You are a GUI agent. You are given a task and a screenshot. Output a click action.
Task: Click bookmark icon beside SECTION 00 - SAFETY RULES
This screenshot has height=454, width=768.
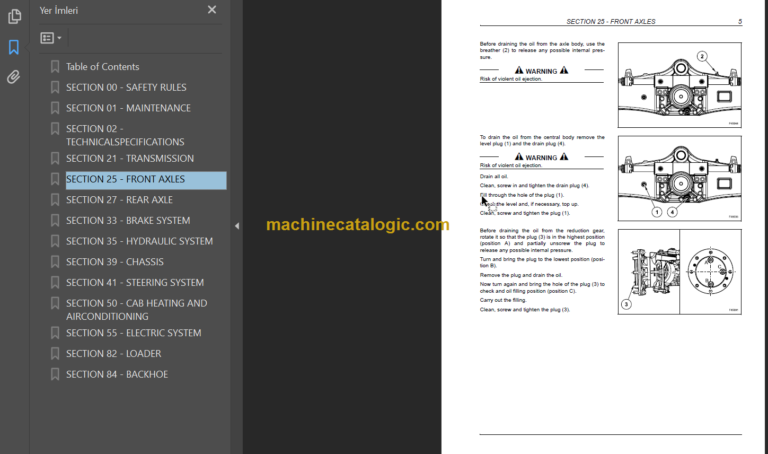[x=55, y=87]
